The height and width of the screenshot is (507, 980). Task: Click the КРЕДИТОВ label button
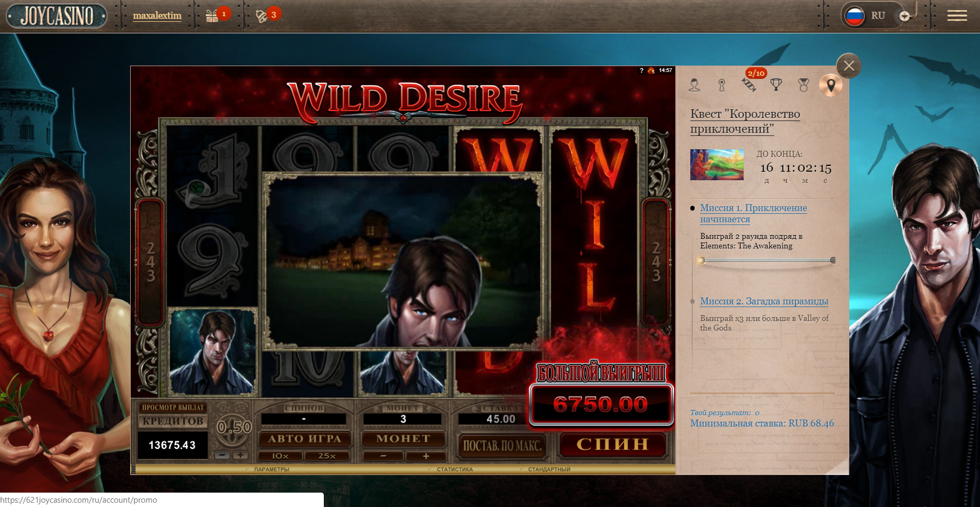pyautogui.click(x=173, y=421)
